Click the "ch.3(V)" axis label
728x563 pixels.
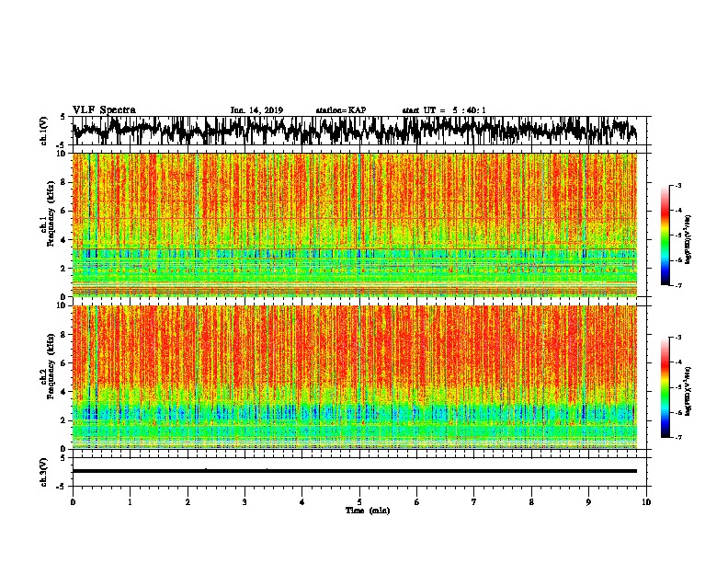coord(43,472)
